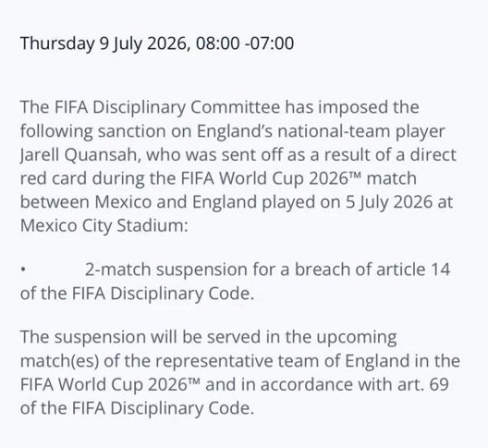The image size is (488, 448).
Task: Click the article 14 reference
Action: [x=413, y=269]
